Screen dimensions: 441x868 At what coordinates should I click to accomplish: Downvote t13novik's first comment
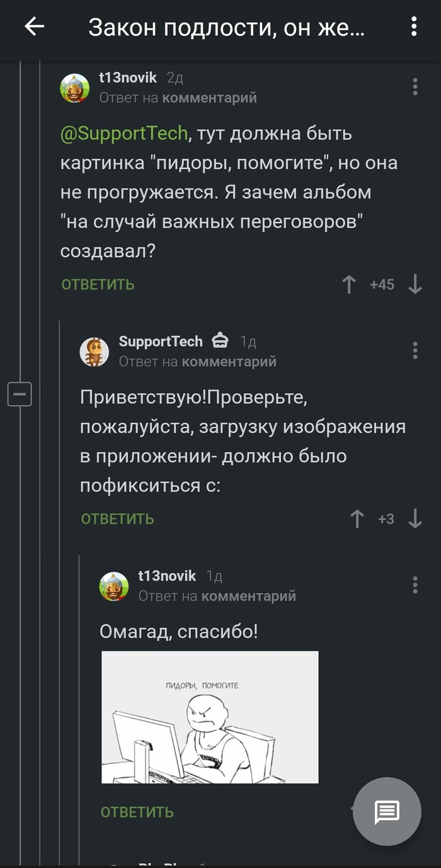[x=414, y=284]
